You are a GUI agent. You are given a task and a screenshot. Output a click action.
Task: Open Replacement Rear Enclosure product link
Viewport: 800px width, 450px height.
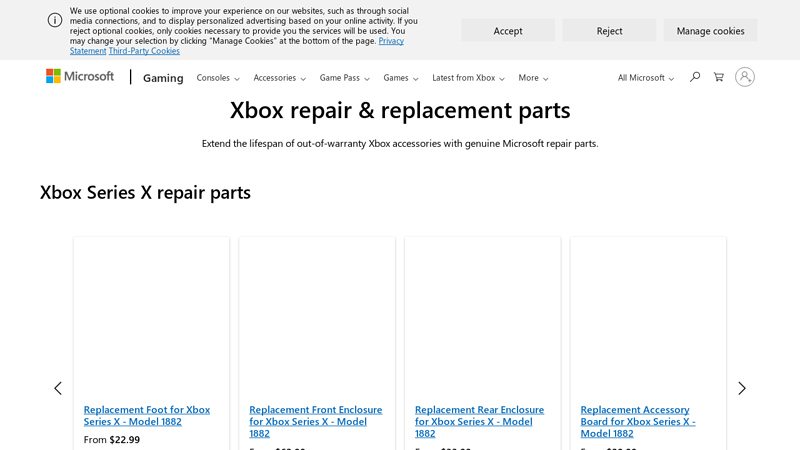(479, 421)
